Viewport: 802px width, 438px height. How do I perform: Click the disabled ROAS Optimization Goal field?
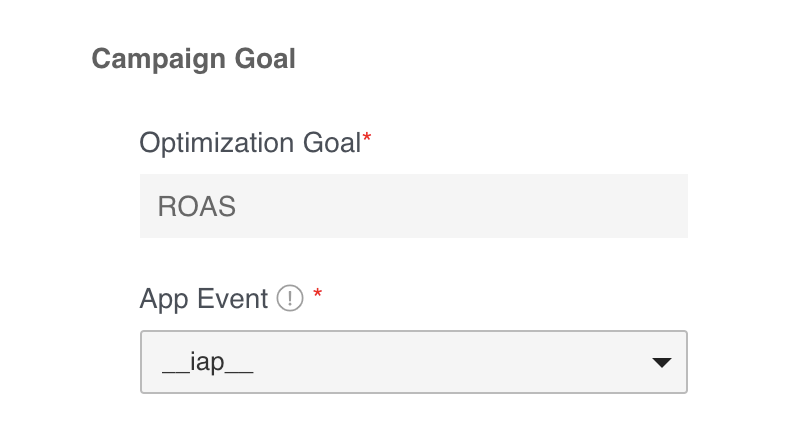[414, 206]
